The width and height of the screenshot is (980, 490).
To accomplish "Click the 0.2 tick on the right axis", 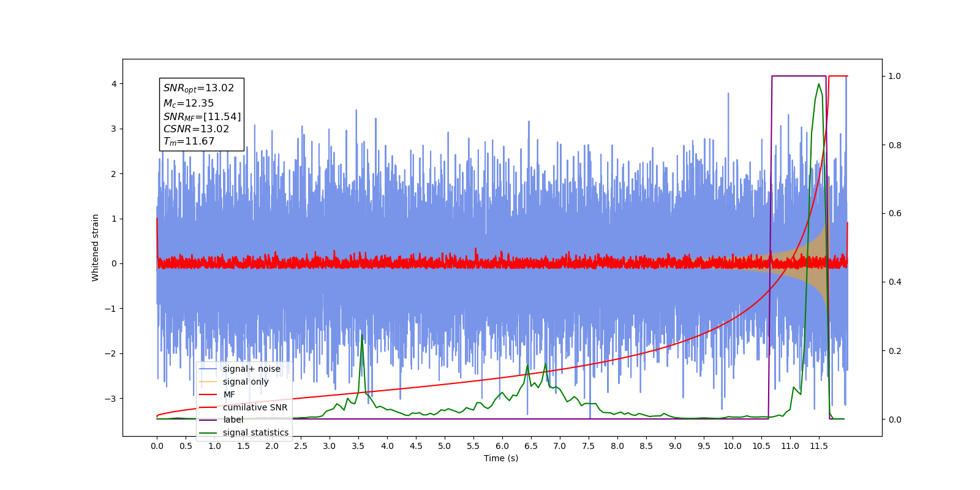I will click(895, 351).
